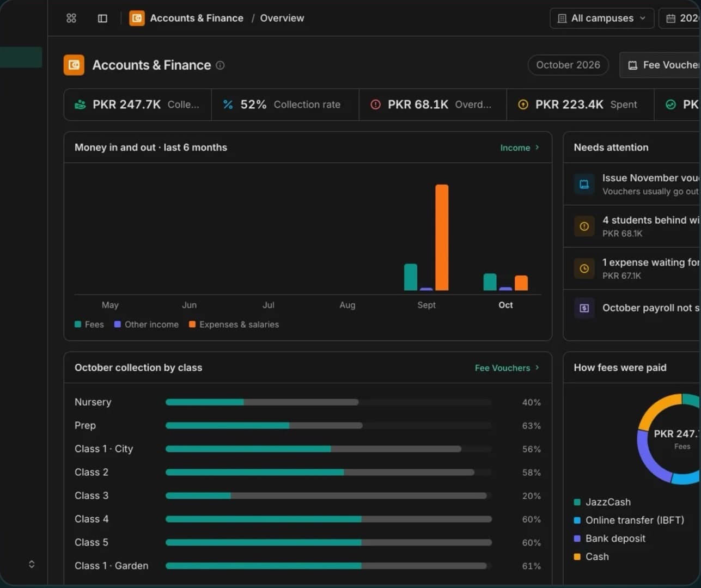Click the green check circle icon
The width and height of the screenshot is (701, 588).
[670, 105]
